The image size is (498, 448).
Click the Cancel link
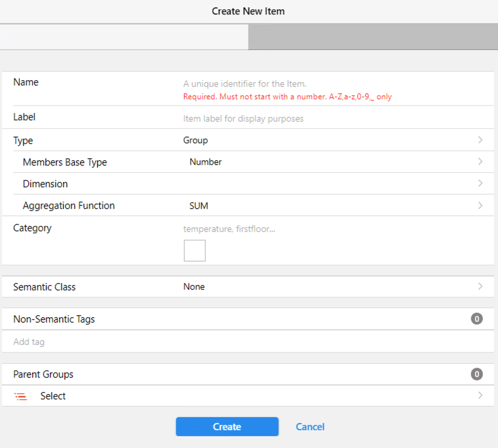click(x=310, y=427)
